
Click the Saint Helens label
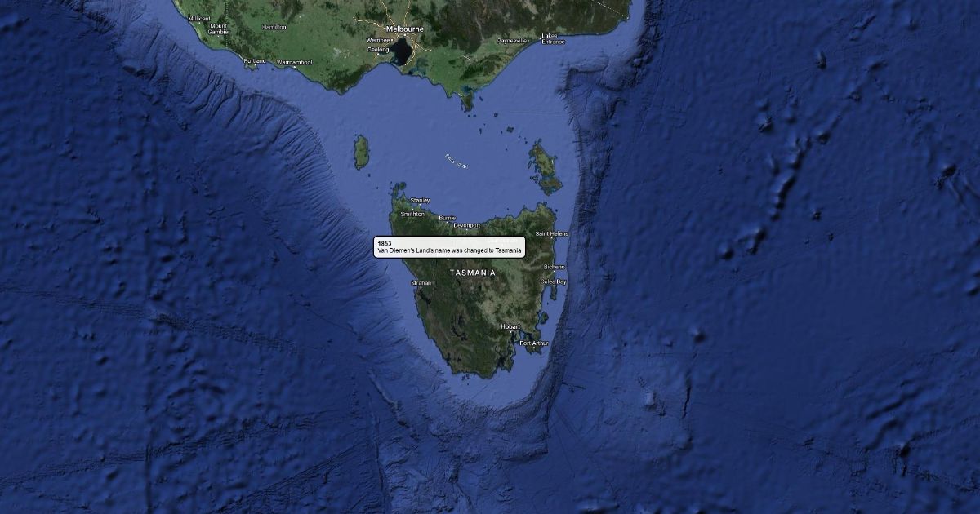tap(552, 233)
